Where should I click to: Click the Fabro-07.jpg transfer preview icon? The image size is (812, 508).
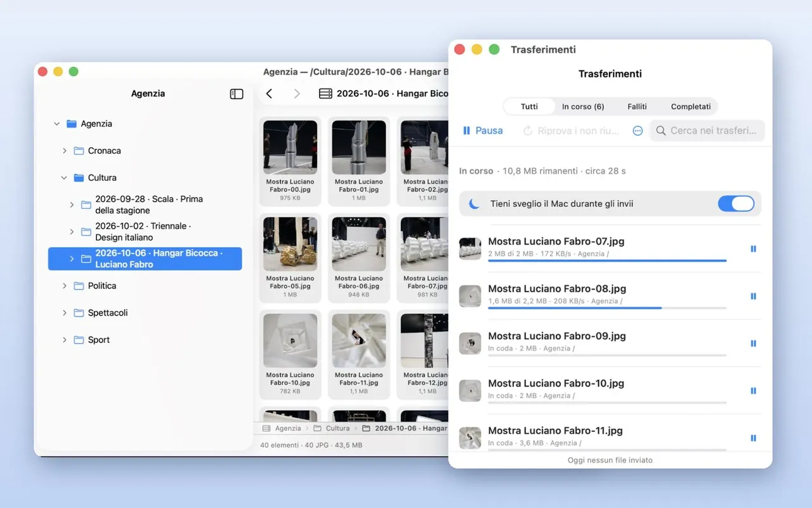tap(470, 249)
